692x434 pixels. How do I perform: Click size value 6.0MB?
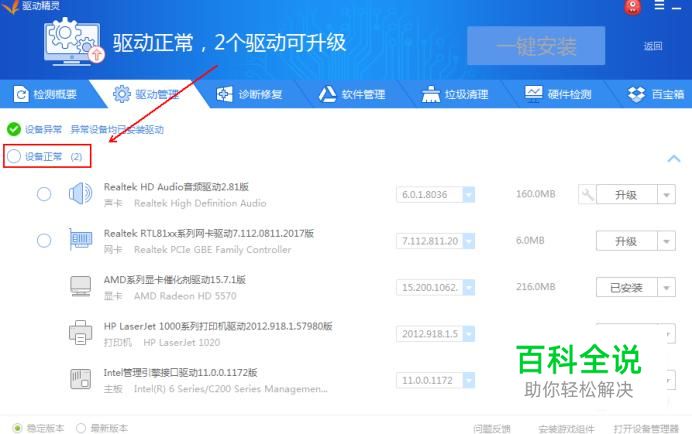point(530,241)
